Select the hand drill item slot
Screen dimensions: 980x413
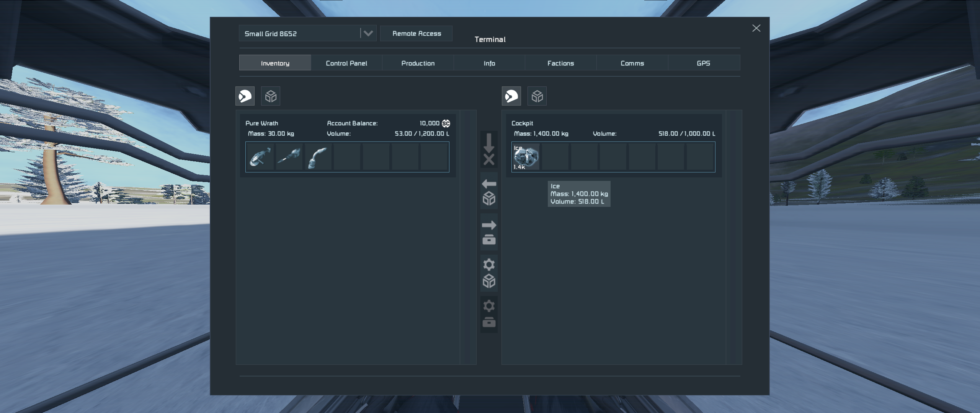coord(289,157)
